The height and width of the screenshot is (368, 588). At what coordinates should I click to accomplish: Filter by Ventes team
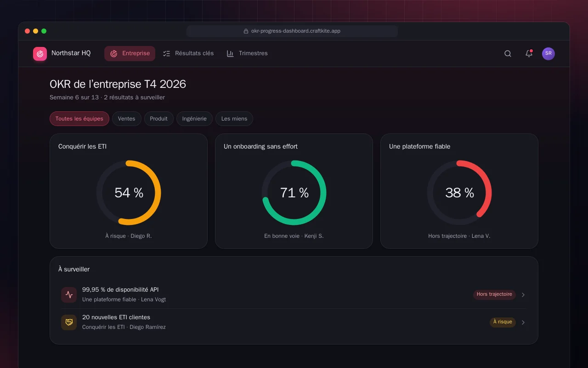[127, 119]
